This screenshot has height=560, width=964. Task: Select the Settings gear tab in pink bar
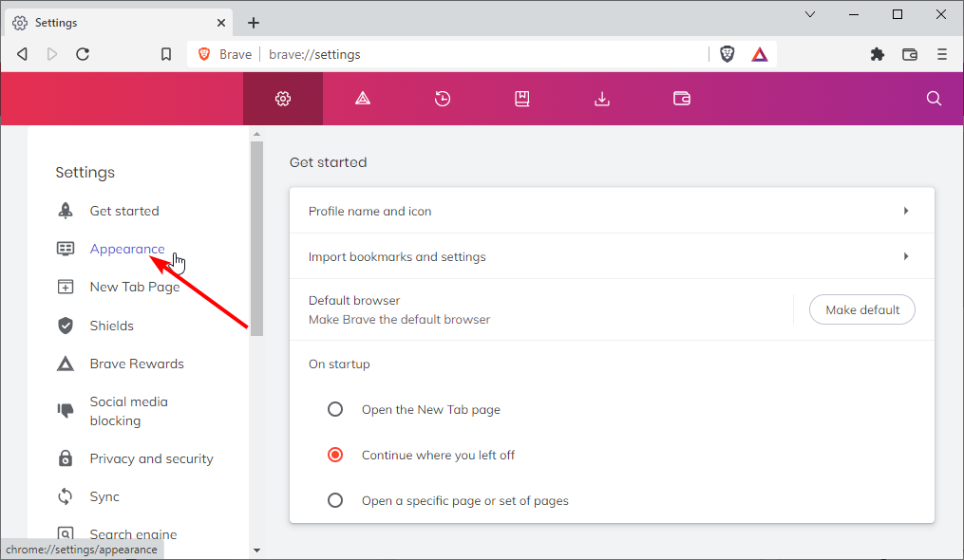[283, 99]
